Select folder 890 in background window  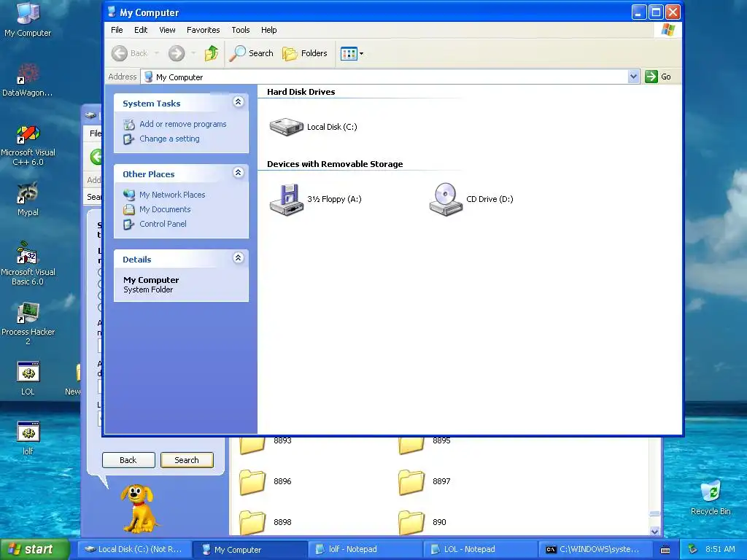pyautogui.click(x=423, y=522)
